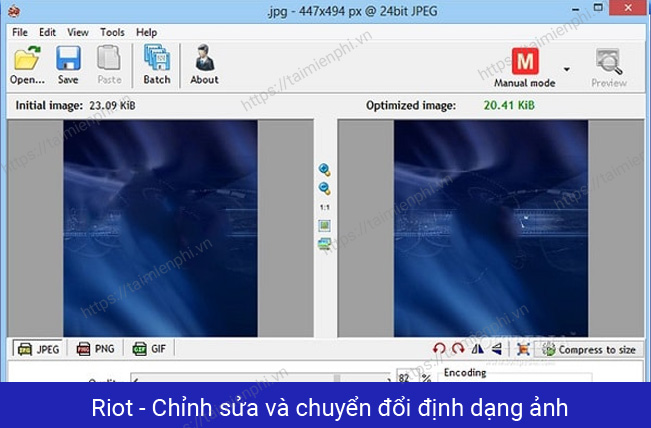This screenshot has width=651, height=428.
Task: Open the File menu
Action: [20, 32]
